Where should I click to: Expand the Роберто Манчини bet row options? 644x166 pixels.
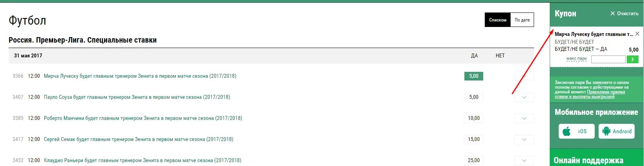[524, 118]
